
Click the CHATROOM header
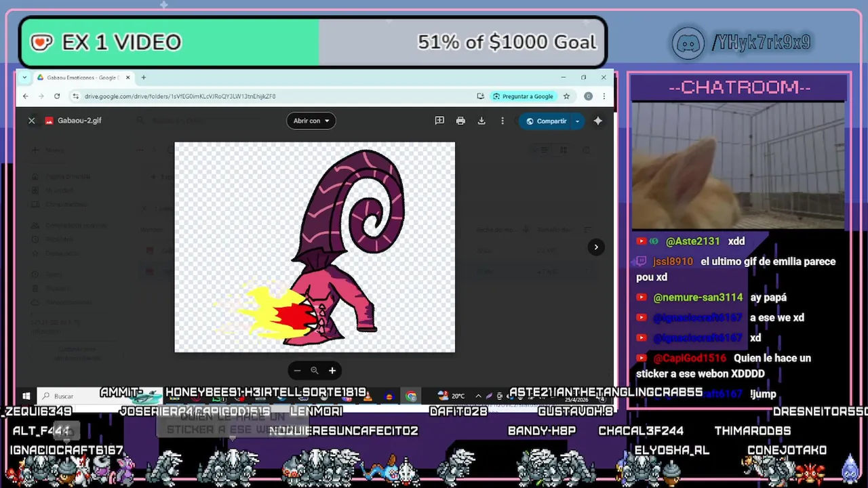pyautogui.click(x=739, y=87)
